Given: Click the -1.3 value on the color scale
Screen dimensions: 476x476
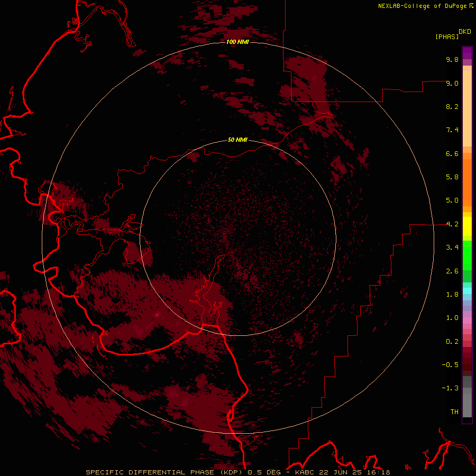Looking at the screenshot, I should coord(450,388).
